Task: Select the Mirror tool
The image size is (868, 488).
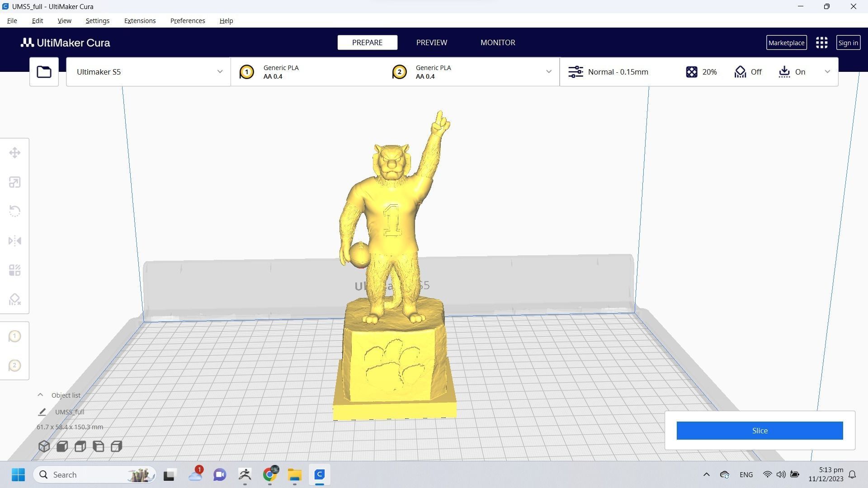Action: click(x=14, y=241)
